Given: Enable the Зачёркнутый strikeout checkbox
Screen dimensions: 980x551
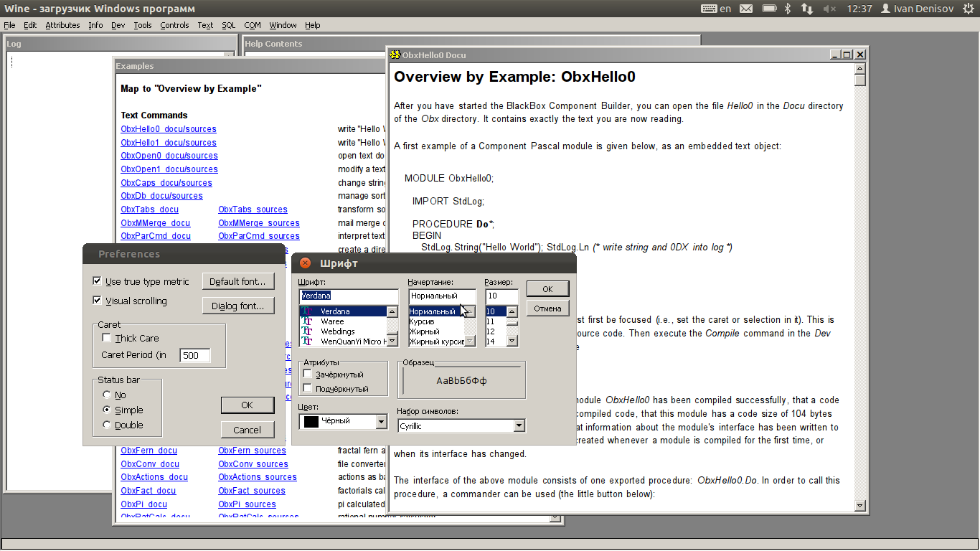Looking at the screenshot, I should click(308, 375).
